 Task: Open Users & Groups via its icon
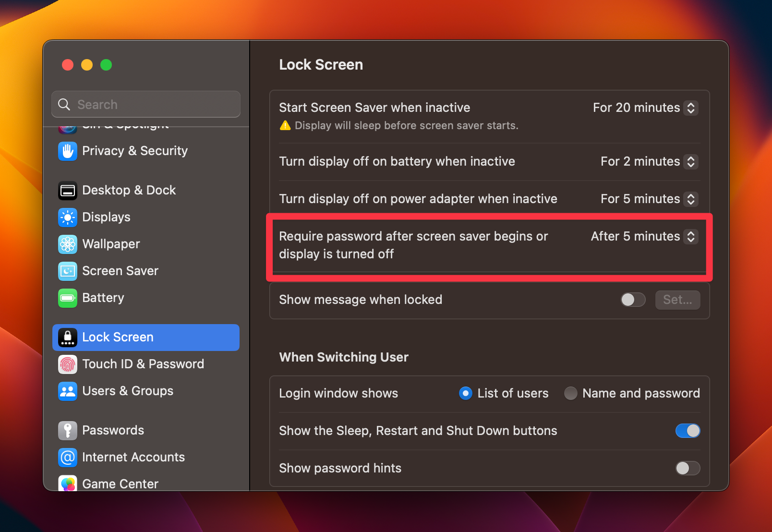click(x=68, y=391)
